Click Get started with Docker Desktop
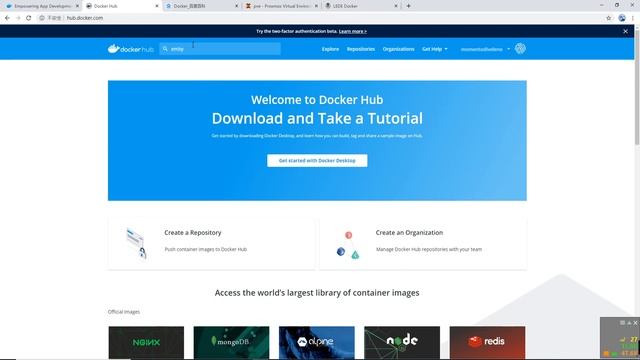640x360 pixels. pyautogui.click(x=317, y=160)
